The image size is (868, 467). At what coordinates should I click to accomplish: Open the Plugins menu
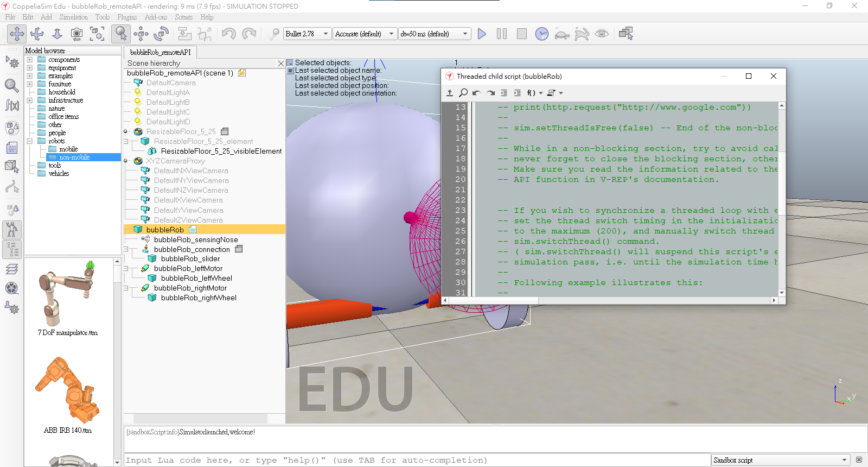coord(127,17)
